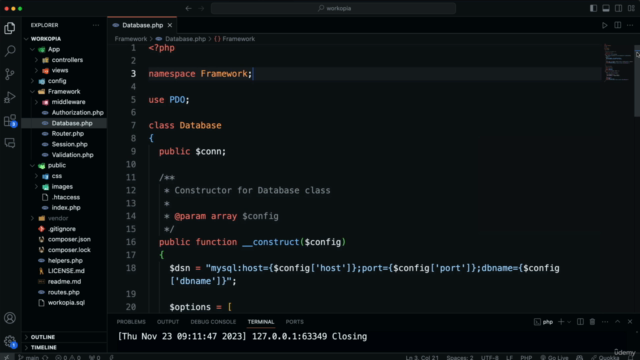Open the terminal launch profile dropdown arrow
Screen dimensions: 640x360
pyautogui.click(x=569, y=322)
